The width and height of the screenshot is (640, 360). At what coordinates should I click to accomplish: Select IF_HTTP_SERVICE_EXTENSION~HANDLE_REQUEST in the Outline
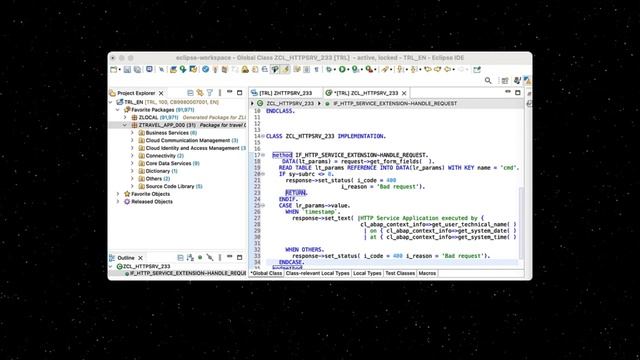coord(188,273)
